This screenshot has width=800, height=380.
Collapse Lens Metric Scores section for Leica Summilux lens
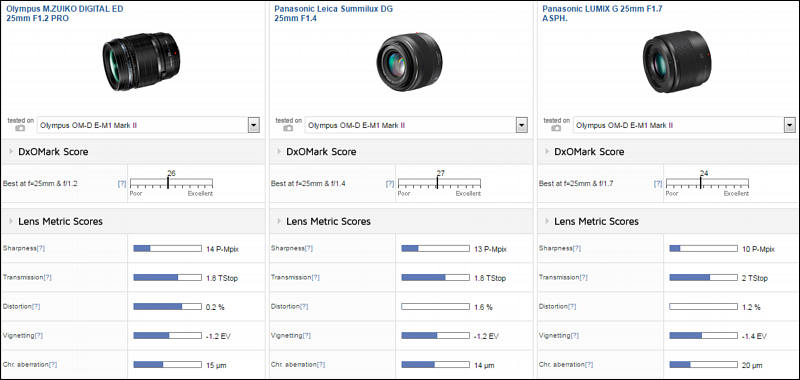[279, 221]
